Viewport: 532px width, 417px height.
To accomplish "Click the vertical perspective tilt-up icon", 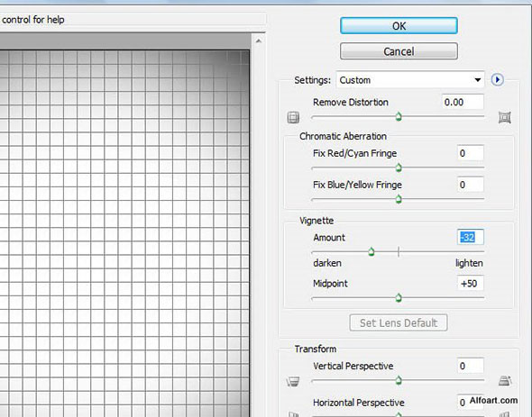I will coord(505,381).
